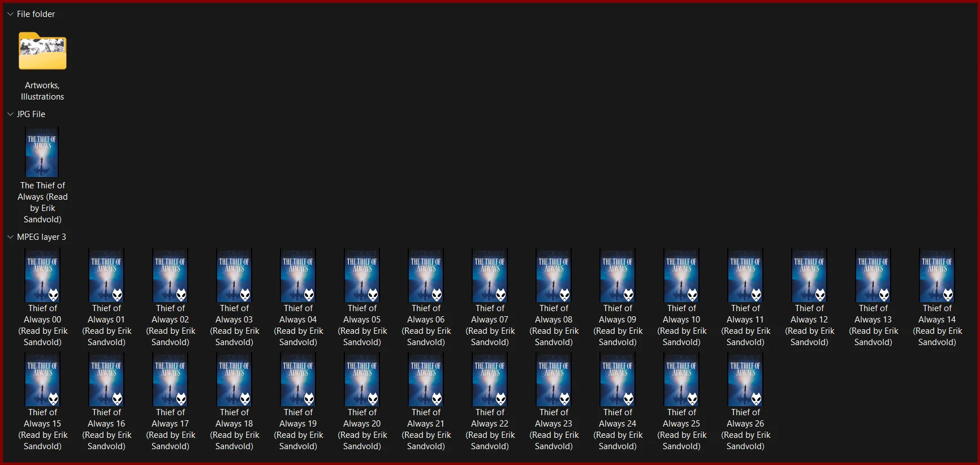Select Thief of Always 26 MP3 icon
This screenshot has width=980, height=465.
(x=745, y=380)
